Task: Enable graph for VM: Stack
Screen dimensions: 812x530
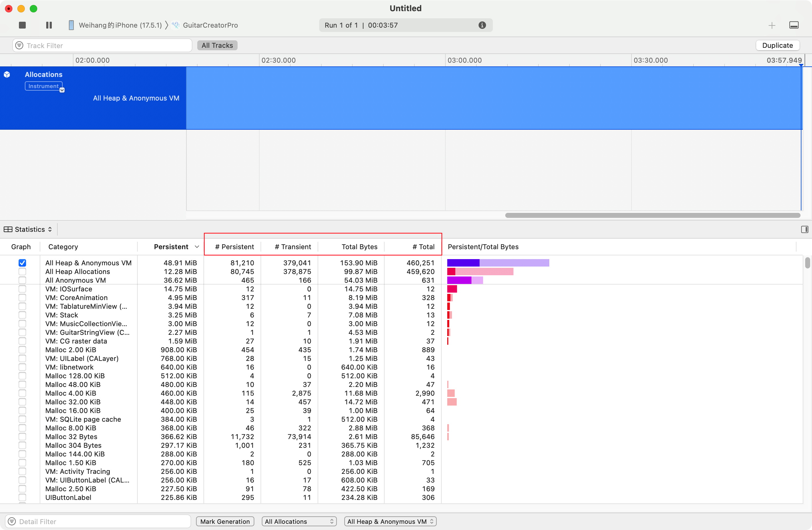Action: point(22,315)
